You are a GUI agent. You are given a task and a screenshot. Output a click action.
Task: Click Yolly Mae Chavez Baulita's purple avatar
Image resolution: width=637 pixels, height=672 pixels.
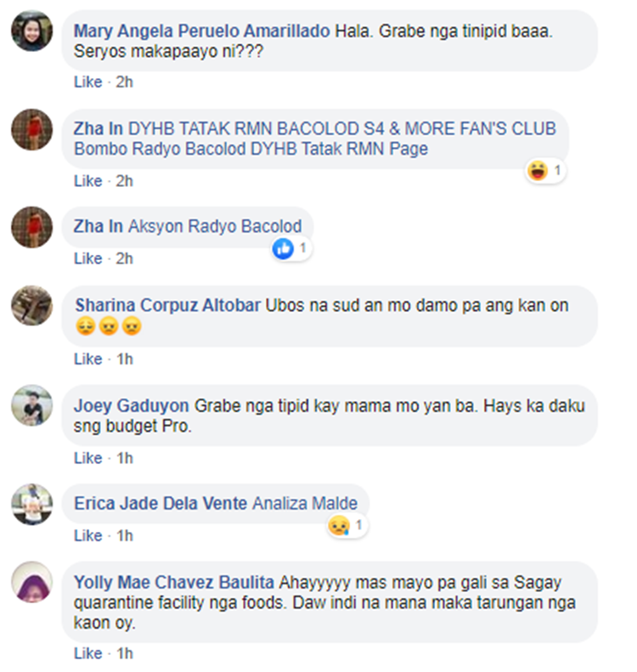point(31,582)
